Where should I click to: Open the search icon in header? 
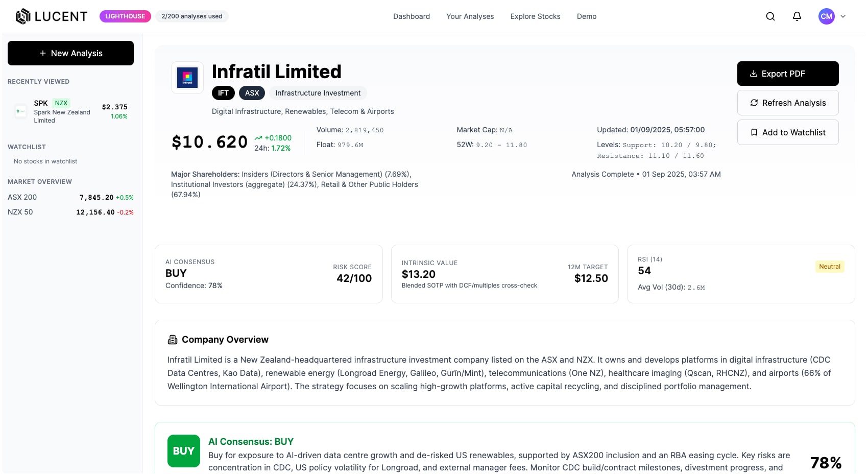click(x=770, y=16)
